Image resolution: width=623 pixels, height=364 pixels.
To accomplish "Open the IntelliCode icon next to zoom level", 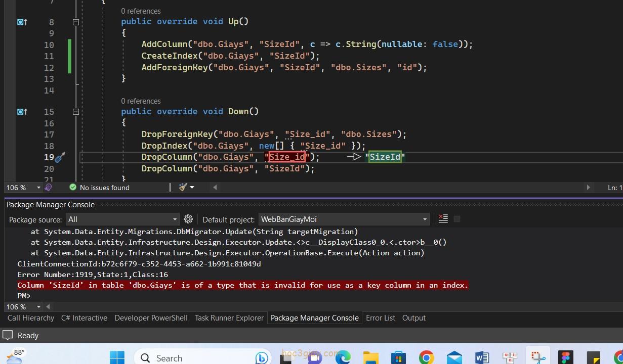I will [49, 187].
